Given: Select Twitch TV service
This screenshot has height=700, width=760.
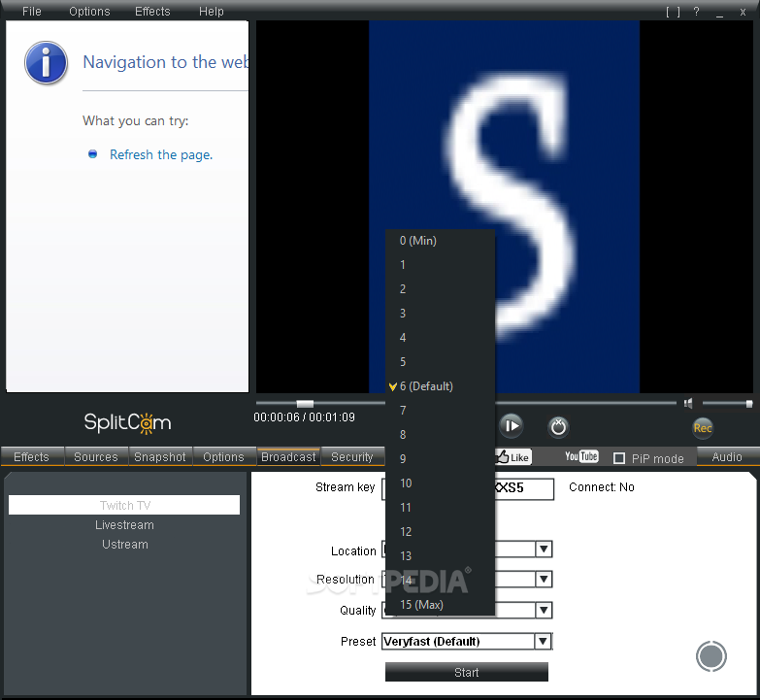Looking at the screenshot, I should pyautogui.click(x=124, y=505).
